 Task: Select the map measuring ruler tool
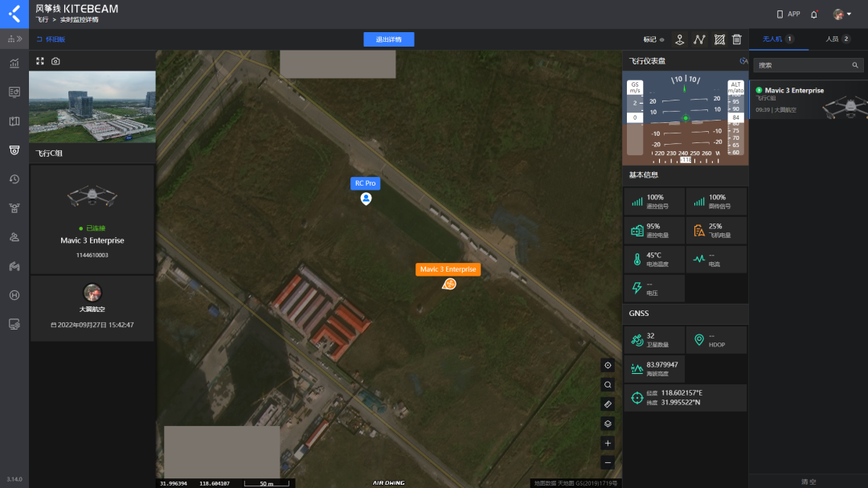pos(608,404)
